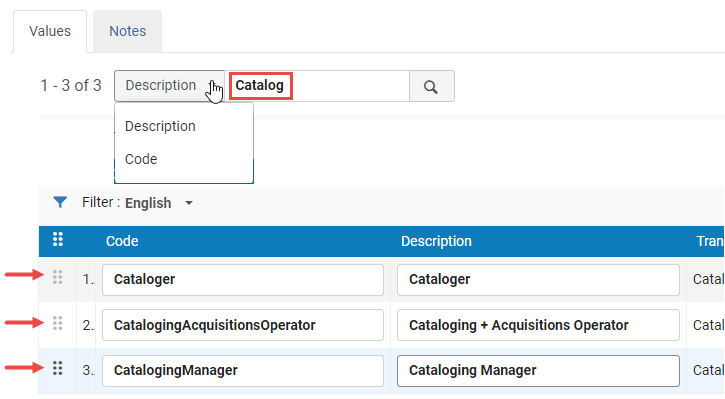Image resolution: width=725 pixels, height=399 pixels.
Task: Edit the Cataloger description field
Action: click(x=538, y=280)
